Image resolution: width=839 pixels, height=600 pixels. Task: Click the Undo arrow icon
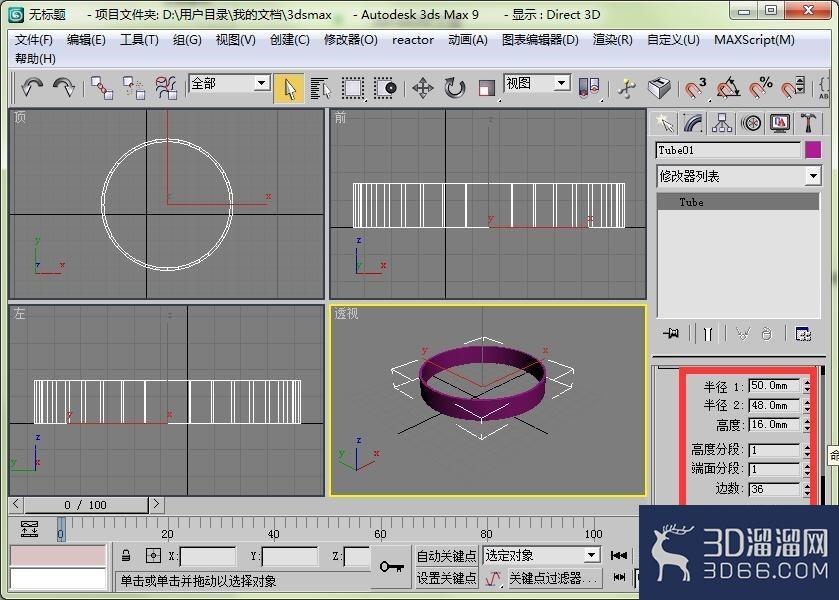[x=32, y=87]
